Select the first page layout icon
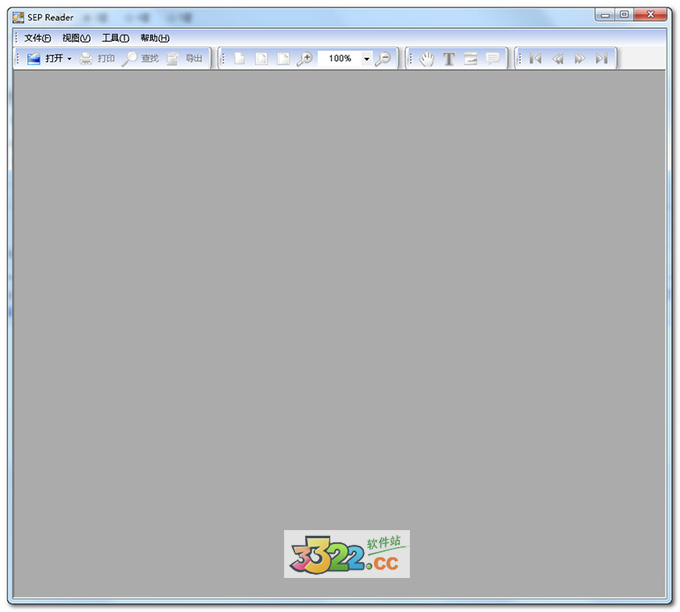This screenshot has width=680, height=612. (239, 58)
